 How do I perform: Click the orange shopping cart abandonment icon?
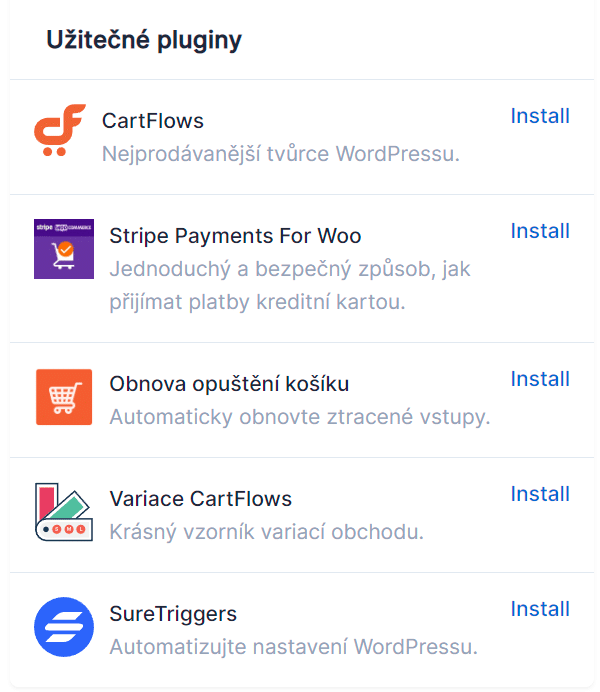(x=64, y=397)
